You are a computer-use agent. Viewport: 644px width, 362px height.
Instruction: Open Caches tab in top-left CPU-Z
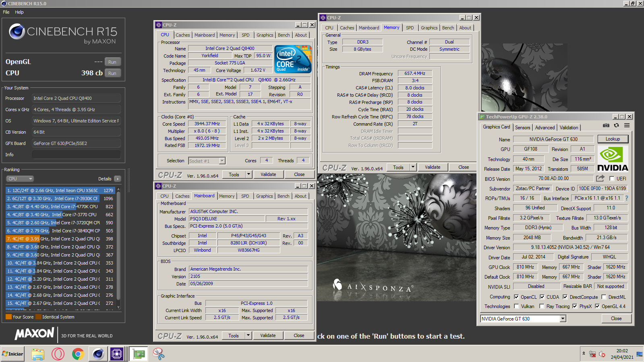coord(182,35)
